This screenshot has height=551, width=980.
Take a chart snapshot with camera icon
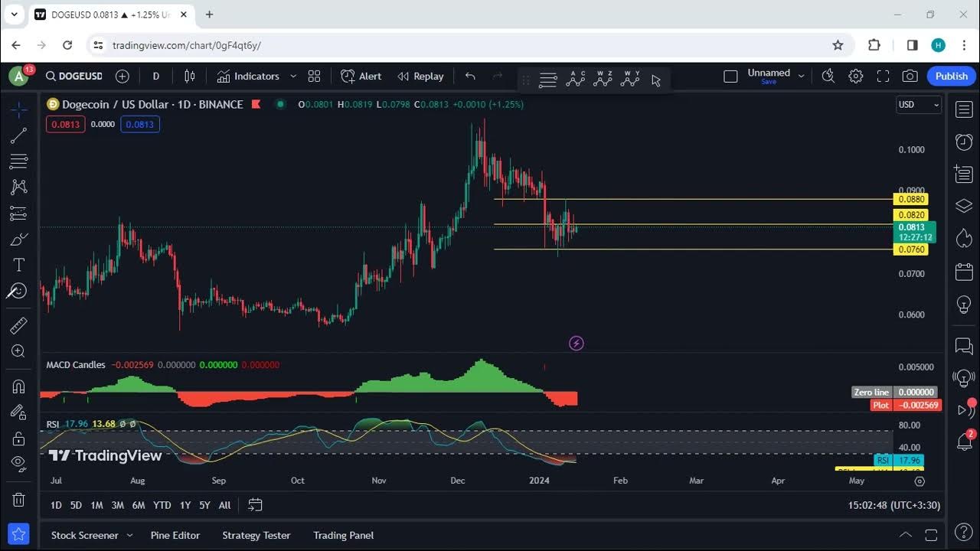click(910, 76)
